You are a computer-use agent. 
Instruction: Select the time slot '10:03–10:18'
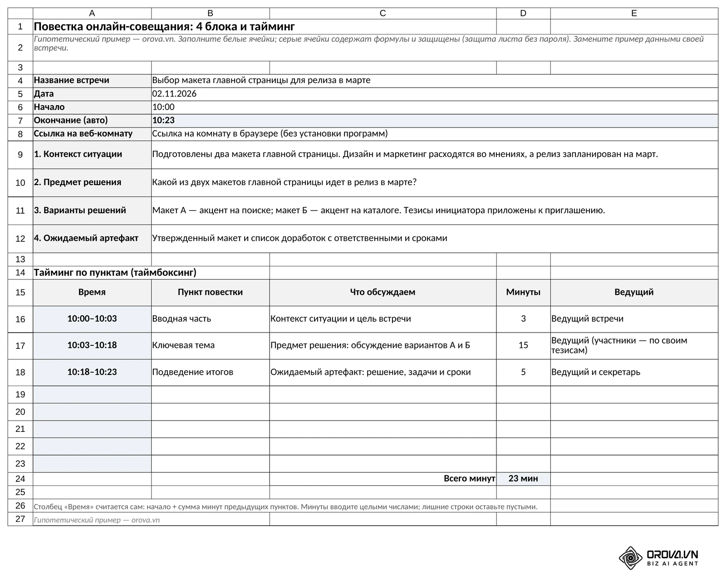92,346
